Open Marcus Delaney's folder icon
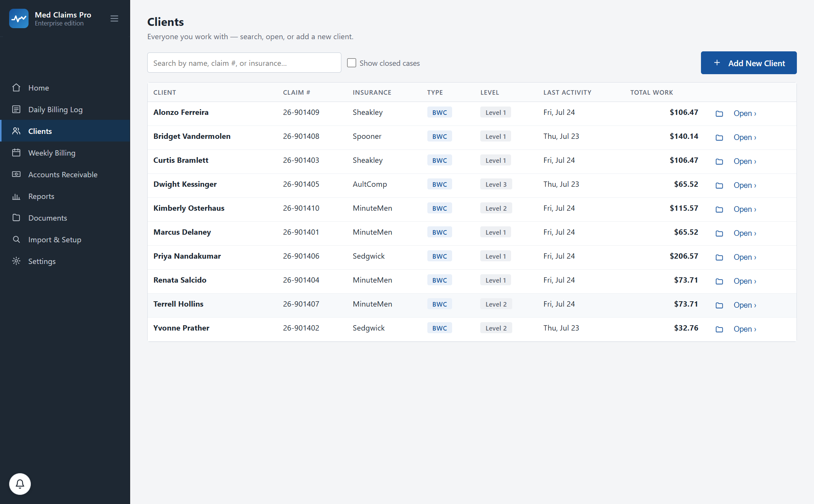 719,234
